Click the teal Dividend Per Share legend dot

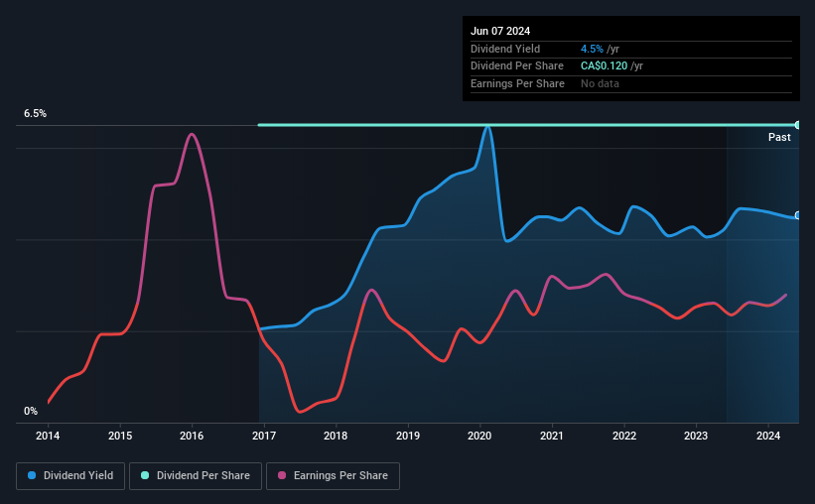[x=145, y=475]
